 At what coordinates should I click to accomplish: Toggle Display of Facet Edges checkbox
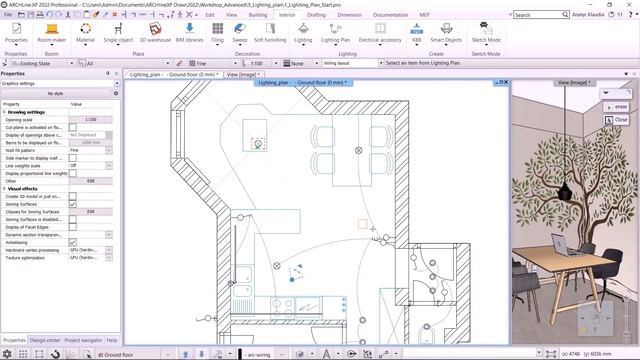point(73,227)
